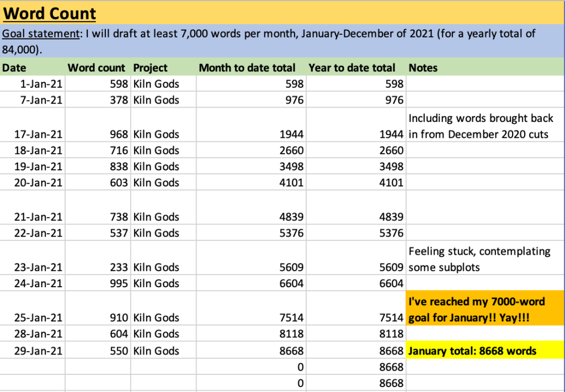Screen dimensions: 565x392
Task: Select the word count cell 995
Action: [x=98, y=283]
